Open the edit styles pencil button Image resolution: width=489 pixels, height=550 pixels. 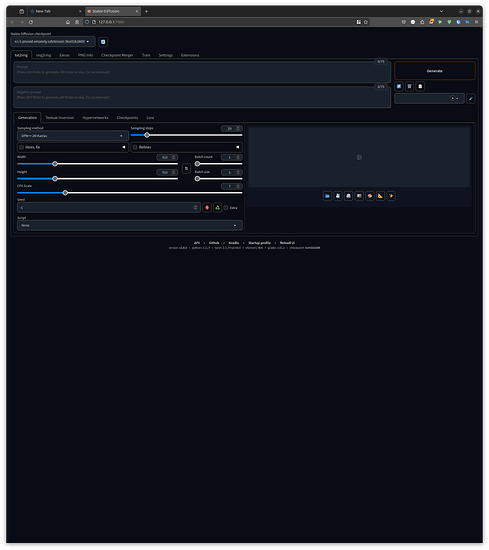click(x=471, y=99)
